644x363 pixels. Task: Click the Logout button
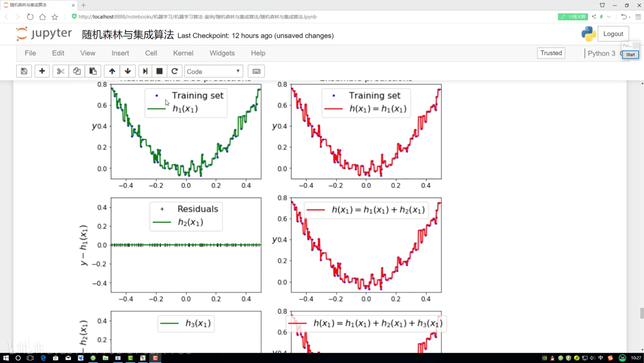coord(613,34)
